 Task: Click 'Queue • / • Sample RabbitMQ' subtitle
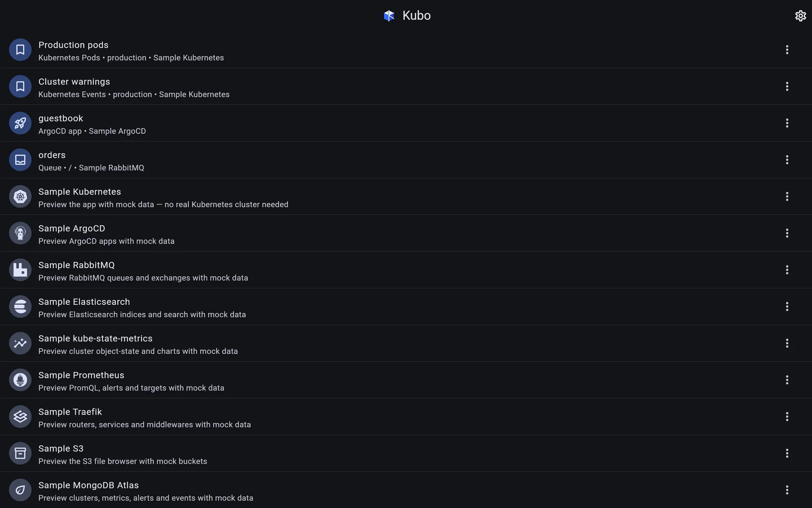[91, 168]
